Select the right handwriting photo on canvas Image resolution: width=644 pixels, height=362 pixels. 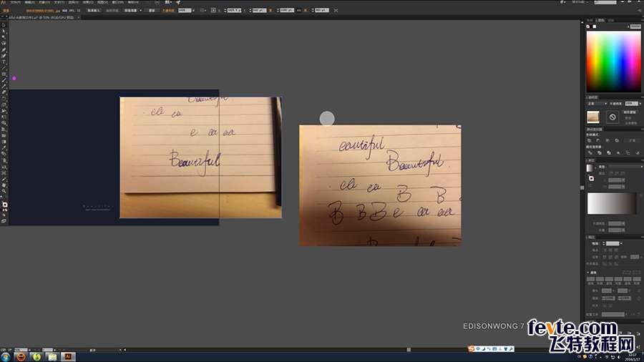380,185
